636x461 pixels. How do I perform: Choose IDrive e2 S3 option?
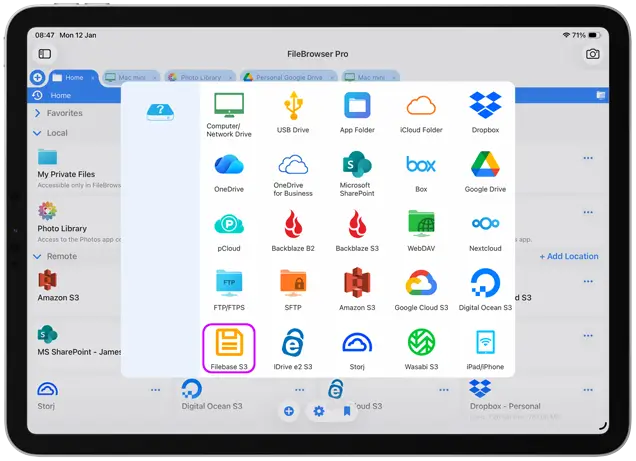click(x=293, y=349)
